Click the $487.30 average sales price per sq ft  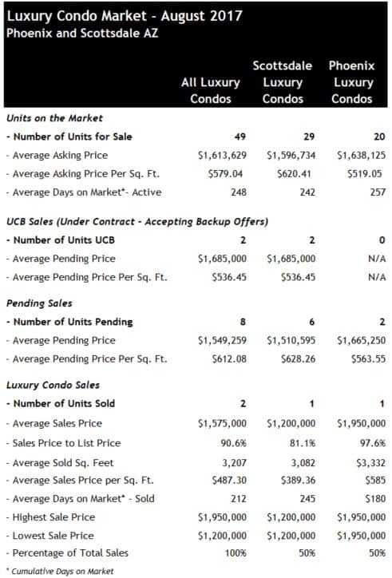click(229, 481)
